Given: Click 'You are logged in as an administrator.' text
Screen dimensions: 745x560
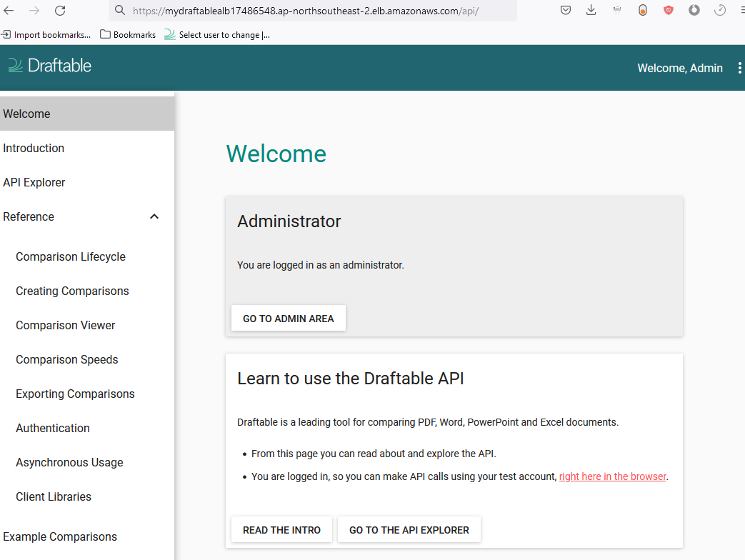Looking at the screenshot, I should [321, 265].
